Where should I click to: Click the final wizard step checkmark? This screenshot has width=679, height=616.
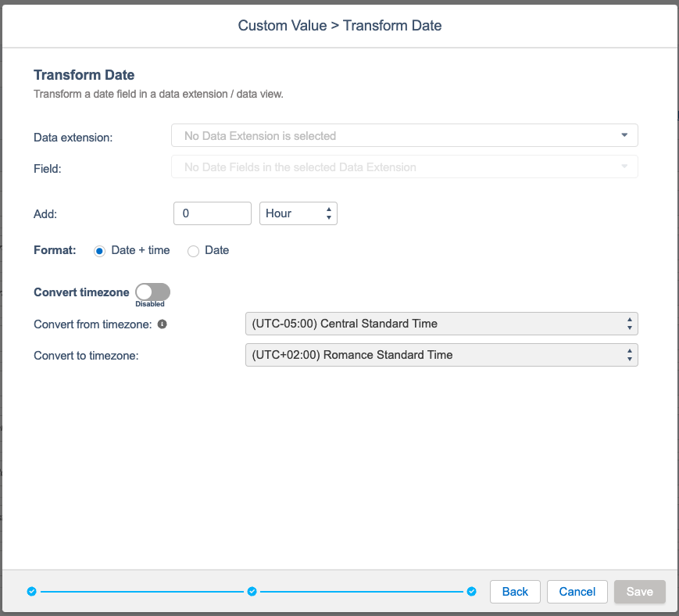pos(471,592)
